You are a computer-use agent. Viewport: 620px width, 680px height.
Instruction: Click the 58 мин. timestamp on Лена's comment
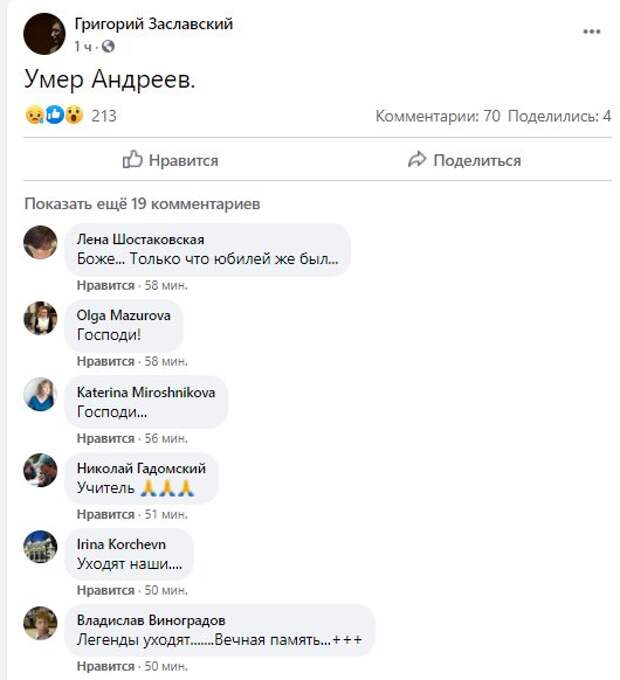(x=166, y=285)
